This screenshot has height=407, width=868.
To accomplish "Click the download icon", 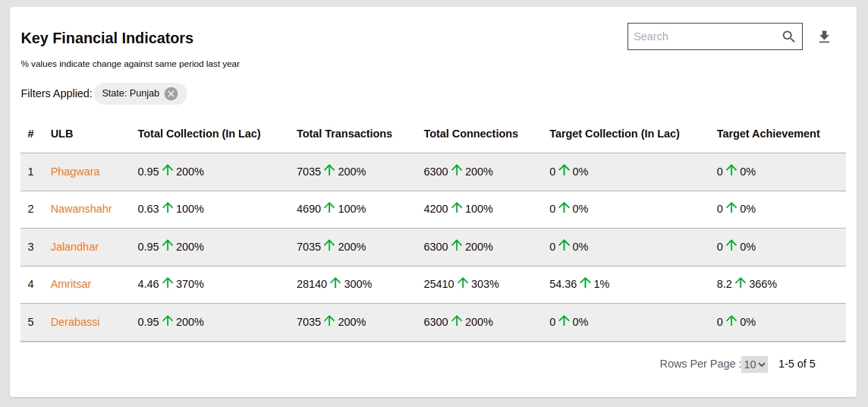I will click(x=824, y=36).
